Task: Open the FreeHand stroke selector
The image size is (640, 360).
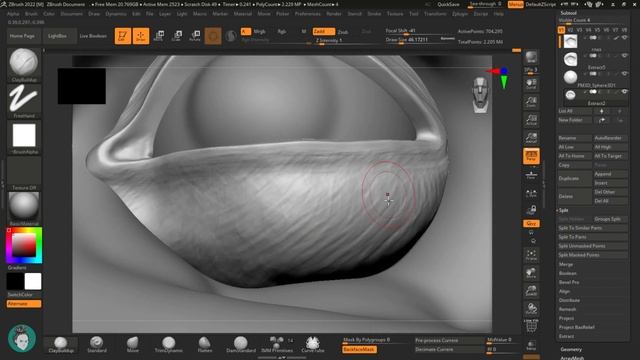Action: (x=24, y=101)
